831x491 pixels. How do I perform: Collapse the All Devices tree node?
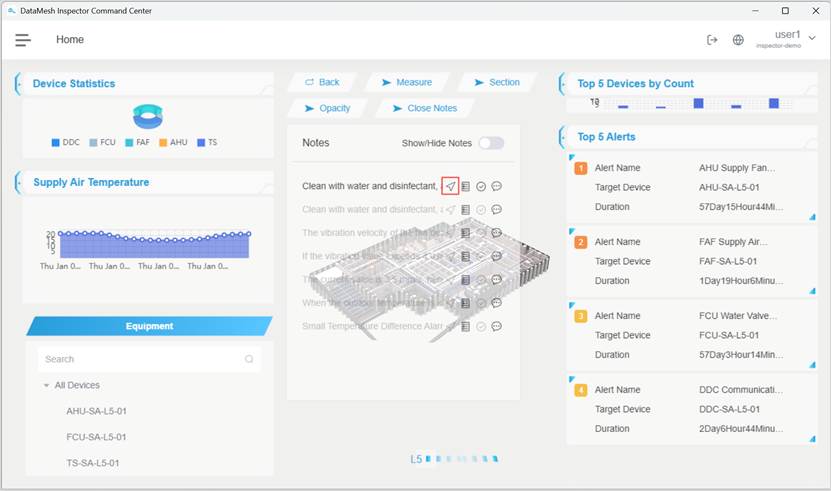tap(46, 386)
